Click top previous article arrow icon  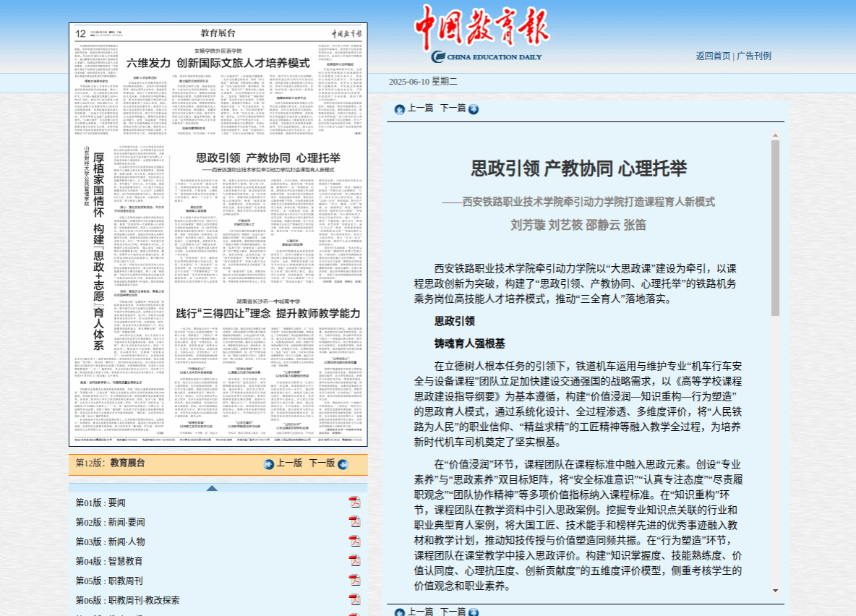399,109
